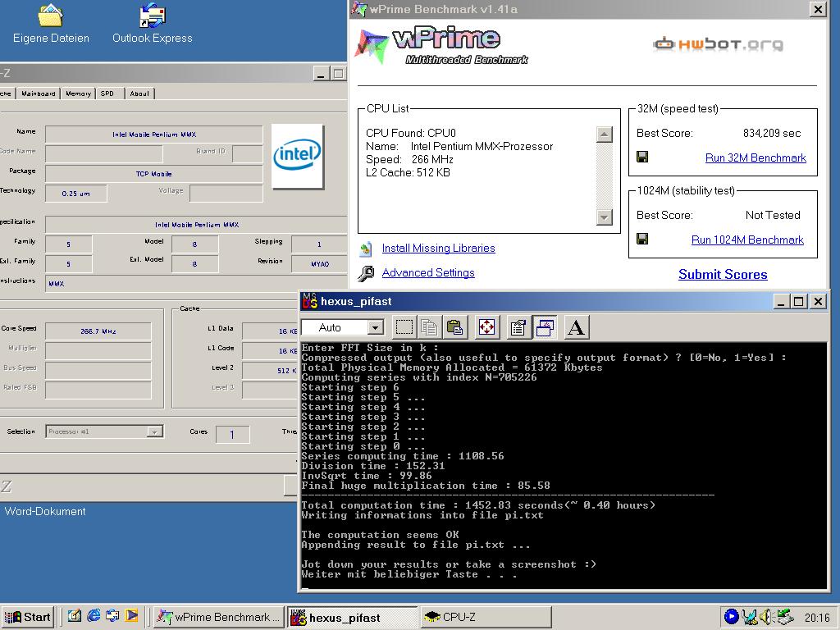Click Core Speed value 266.7 MHz
This screenshot has height=630, width=840.
(x=98, y=331)
